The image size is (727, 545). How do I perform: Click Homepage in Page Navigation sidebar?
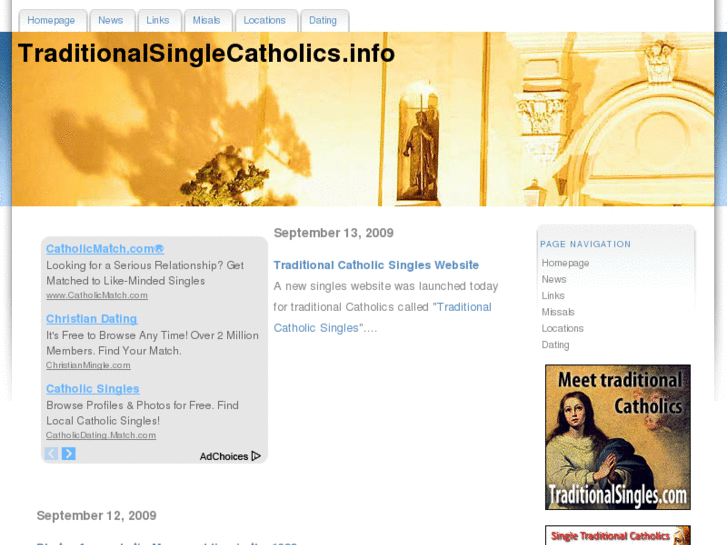(565, 263)
